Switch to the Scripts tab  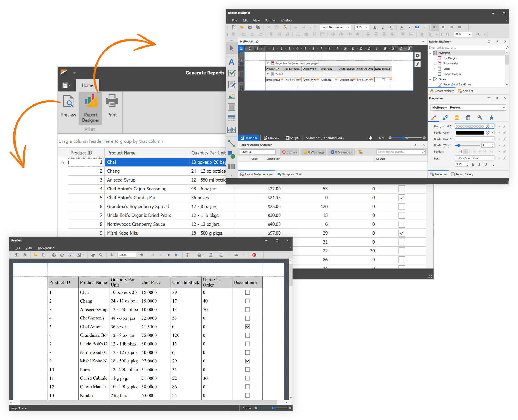click(x=292, y=138)
